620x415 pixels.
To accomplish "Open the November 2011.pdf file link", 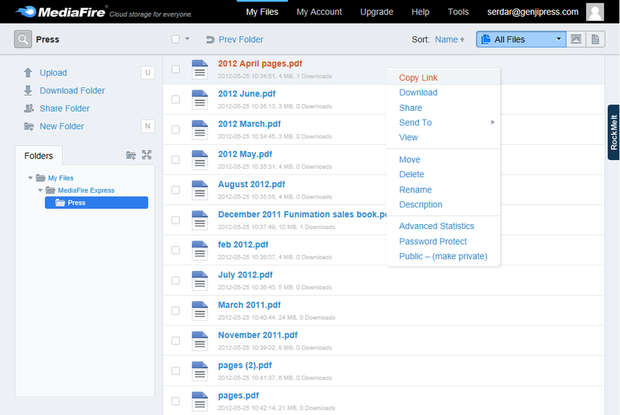I will pos(258,335).
